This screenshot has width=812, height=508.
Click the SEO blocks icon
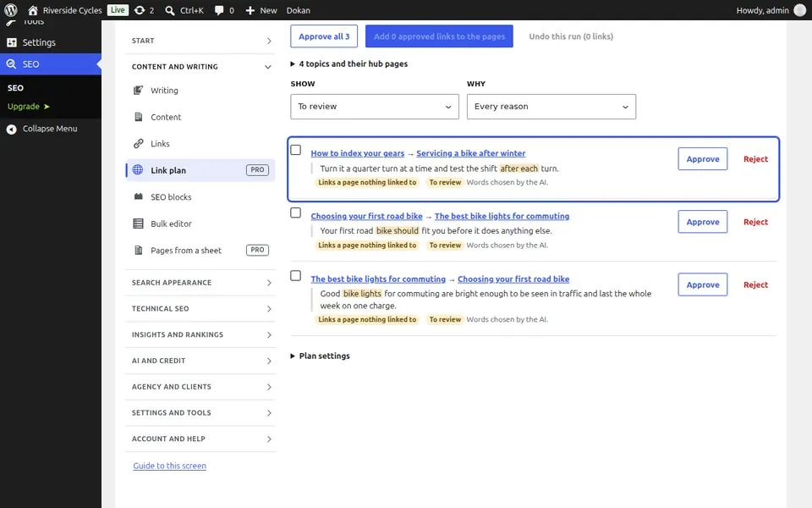click(x=138, y=196)
